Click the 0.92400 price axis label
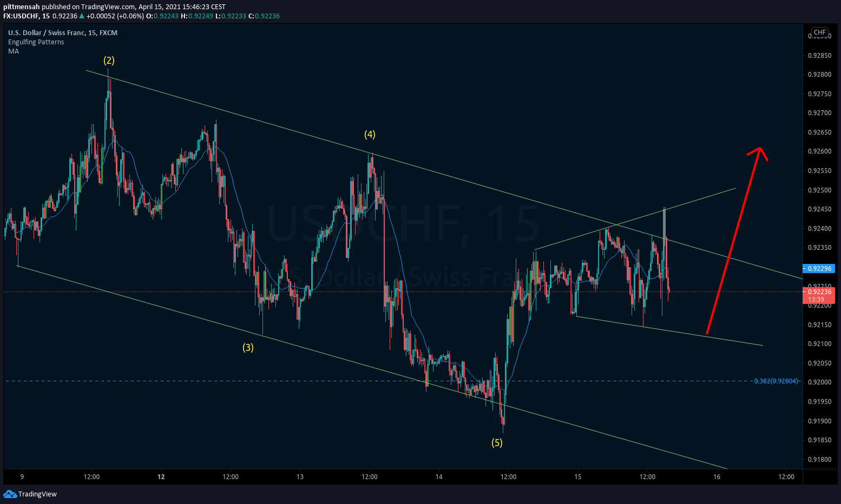 [819, 229]
